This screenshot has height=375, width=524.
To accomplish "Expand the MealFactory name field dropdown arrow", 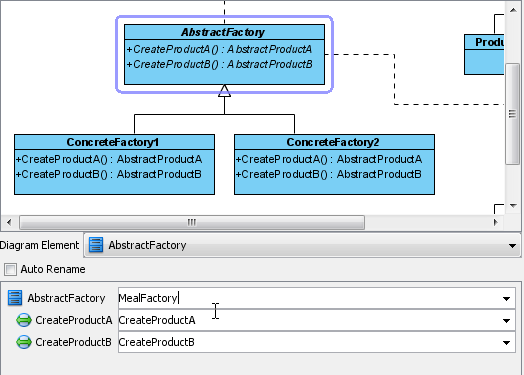I will tap(507, 298).
